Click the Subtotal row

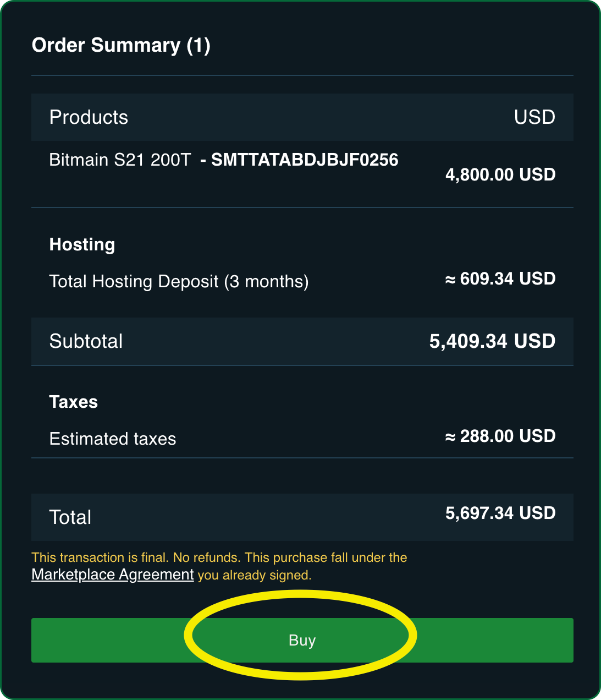pos(86,341)
